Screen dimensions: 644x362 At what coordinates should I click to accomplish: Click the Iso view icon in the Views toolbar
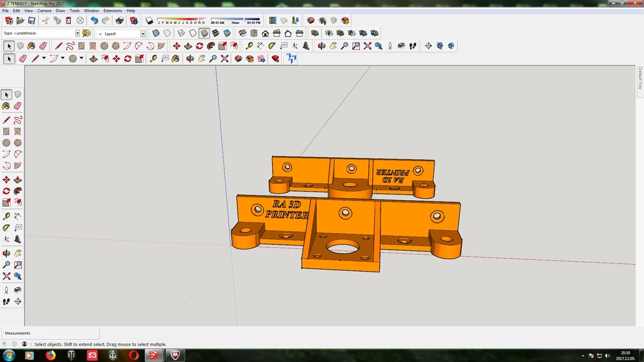[x=242, y=33]
